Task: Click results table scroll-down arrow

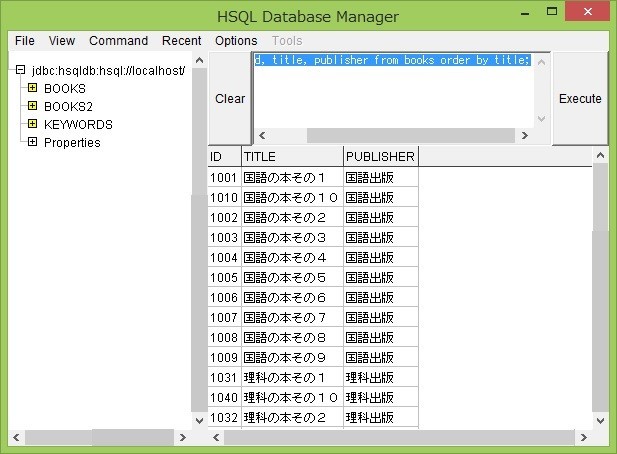Action: (600, 421)
